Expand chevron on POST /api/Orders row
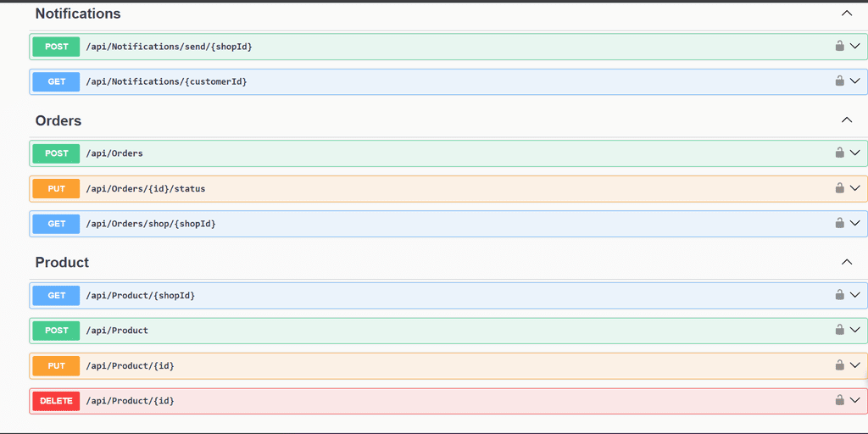 (x=854, y=153)
